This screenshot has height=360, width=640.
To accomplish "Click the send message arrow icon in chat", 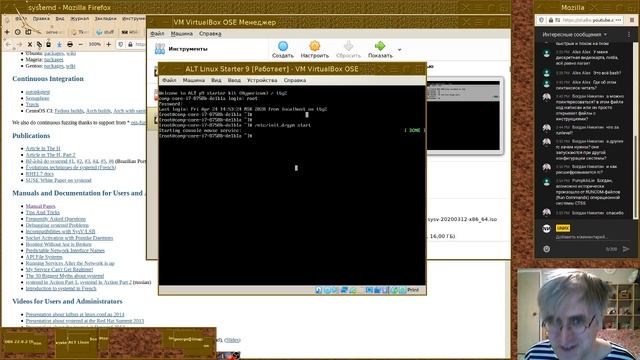I will point(626,249).
